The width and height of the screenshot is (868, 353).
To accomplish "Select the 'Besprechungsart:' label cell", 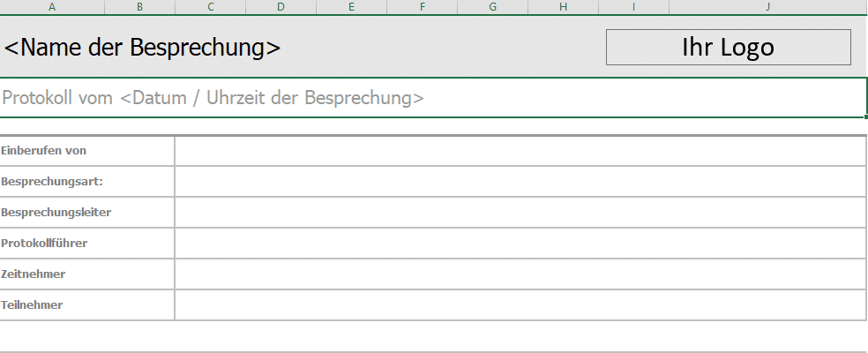I will click(87, 182).
